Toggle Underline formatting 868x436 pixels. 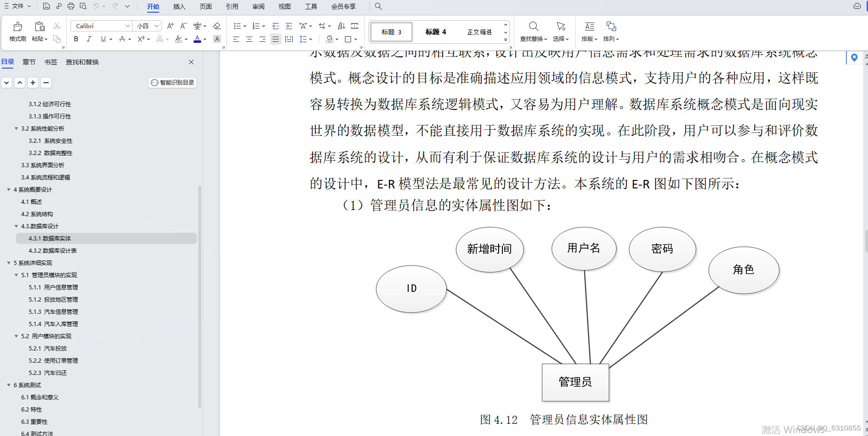tap(103, 39)
